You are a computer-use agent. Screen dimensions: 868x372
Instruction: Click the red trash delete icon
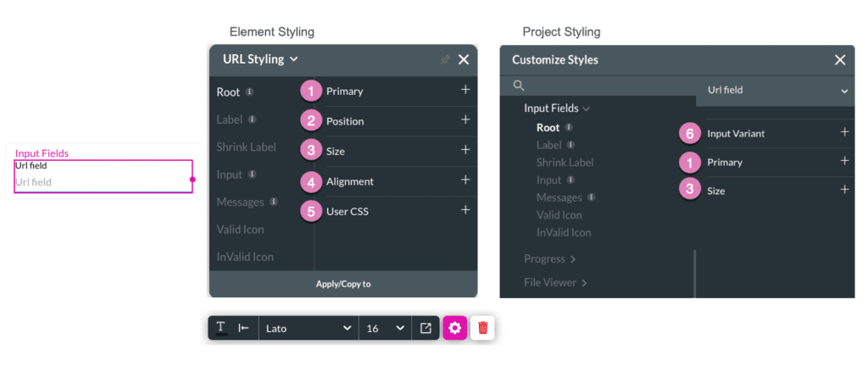tap(482, 328)
